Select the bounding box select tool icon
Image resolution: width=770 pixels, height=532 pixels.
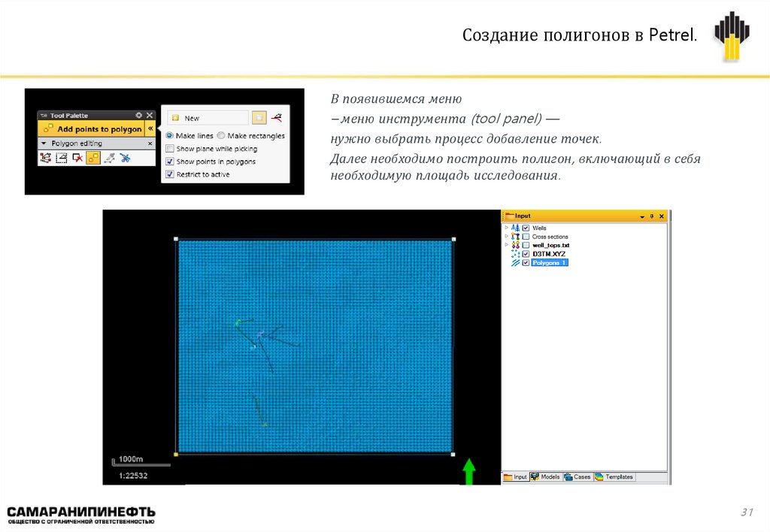(x=62, y=158)
